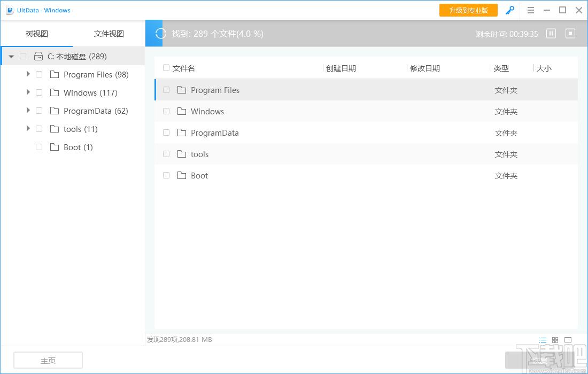
Task: Select Program Files (98) tree label
Action: coord(96,75)
